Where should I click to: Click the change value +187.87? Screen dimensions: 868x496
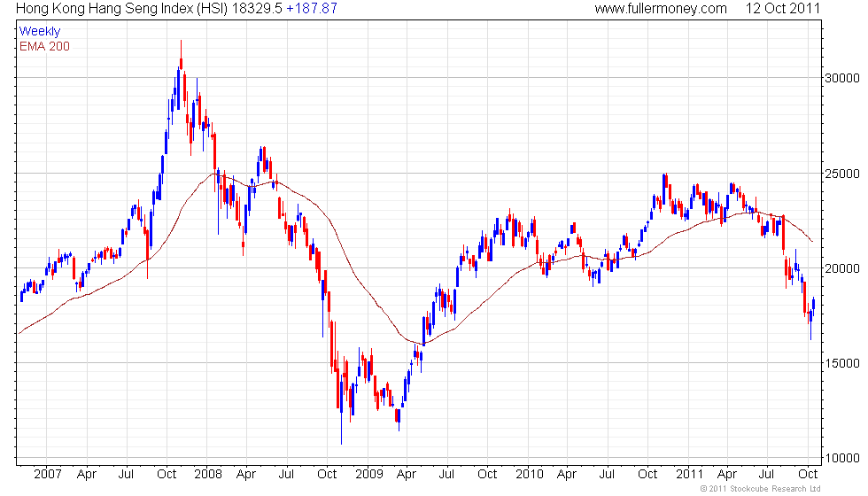pyautogui.click(x=312, y=9)
